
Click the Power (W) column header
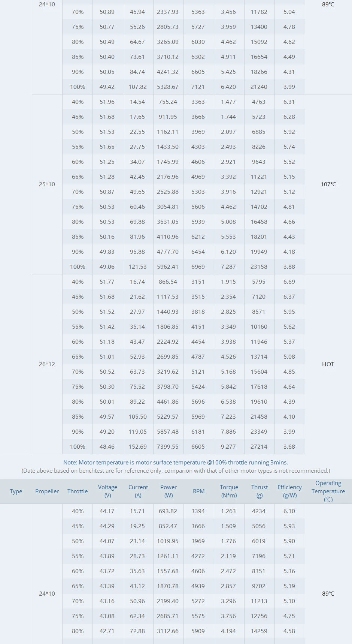pyautogui.click(x=169, y=491)
